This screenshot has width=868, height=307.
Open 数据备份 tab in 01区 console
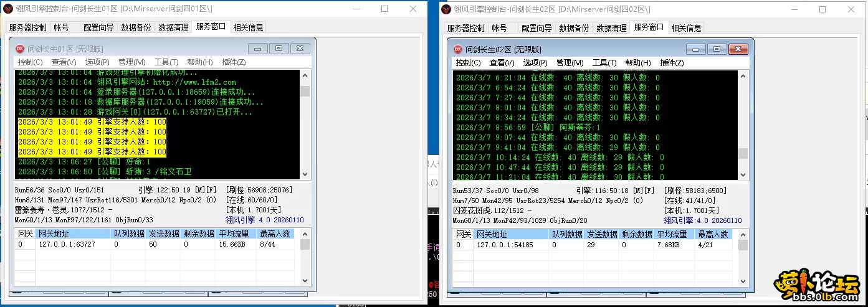click(136, 27)
